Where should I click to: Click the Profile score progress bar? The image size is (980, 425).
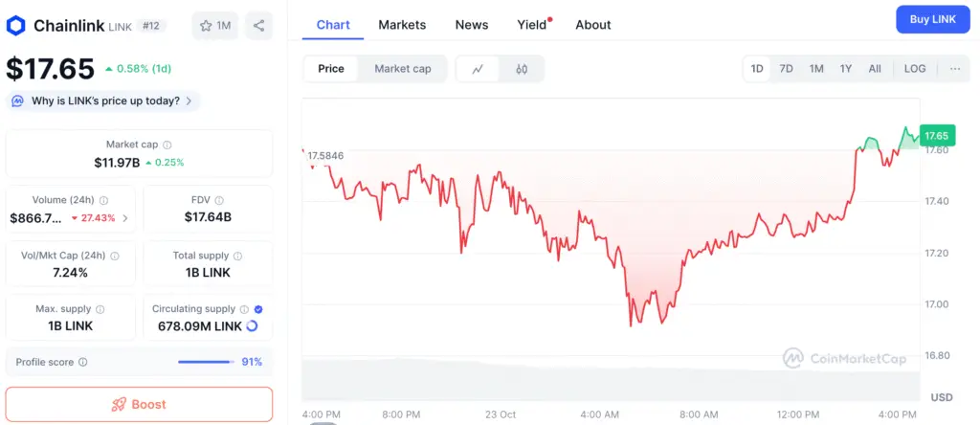point(206,362)
